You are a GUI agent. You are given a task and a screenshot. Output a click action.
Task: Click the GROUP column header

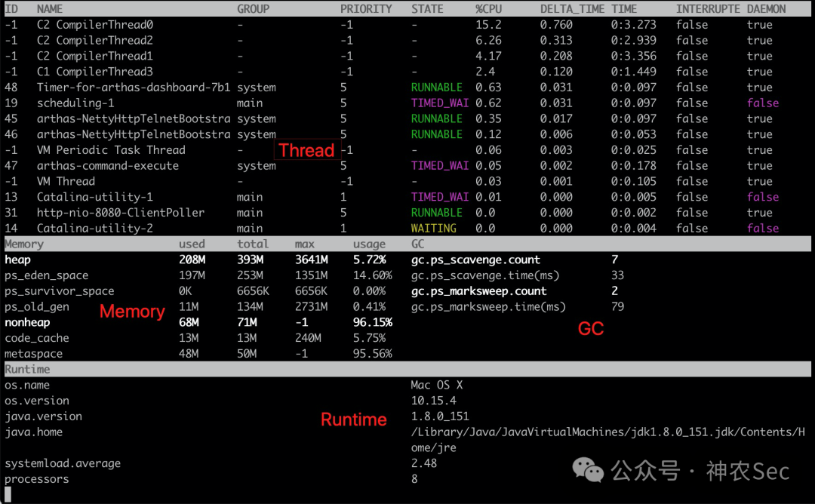pyautogui.click(x=253, y=9)
